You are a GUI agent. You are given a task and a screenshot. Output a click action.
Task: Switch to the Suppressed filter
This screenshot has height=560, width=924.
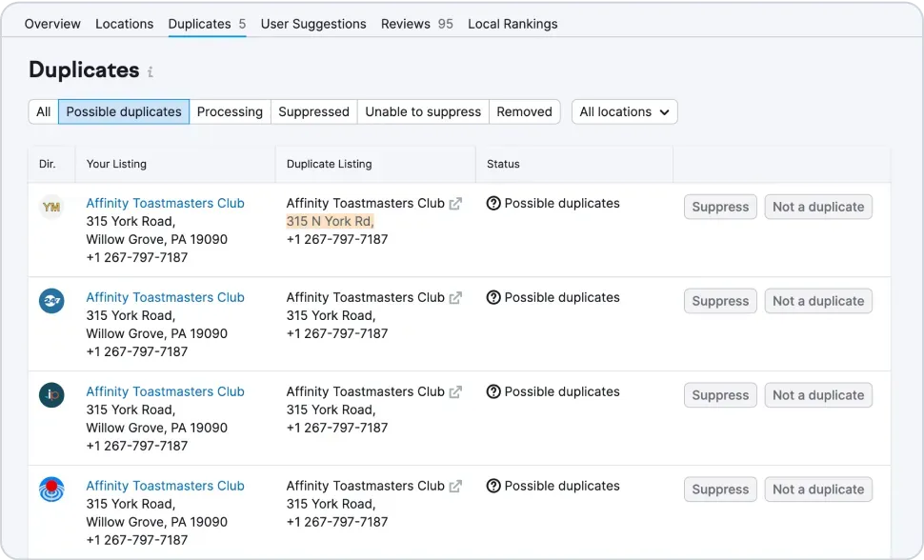[313, 111]
